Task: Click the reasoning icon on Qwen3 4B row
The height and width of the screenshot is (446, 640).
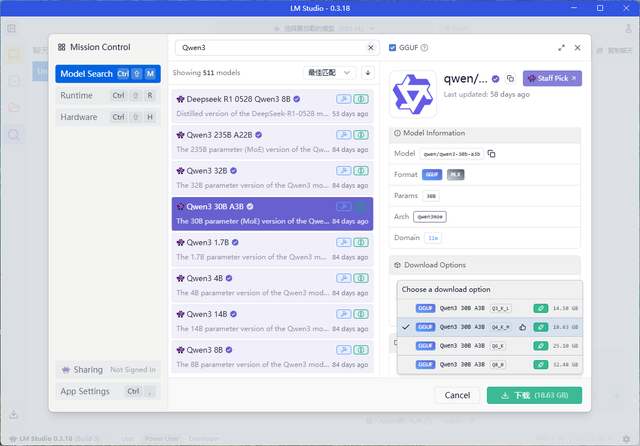Action: (361, 278)
